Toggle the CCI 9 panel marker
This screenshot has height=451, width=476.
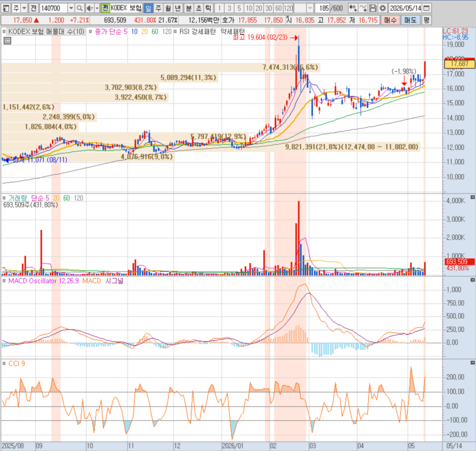click(4, 364)
